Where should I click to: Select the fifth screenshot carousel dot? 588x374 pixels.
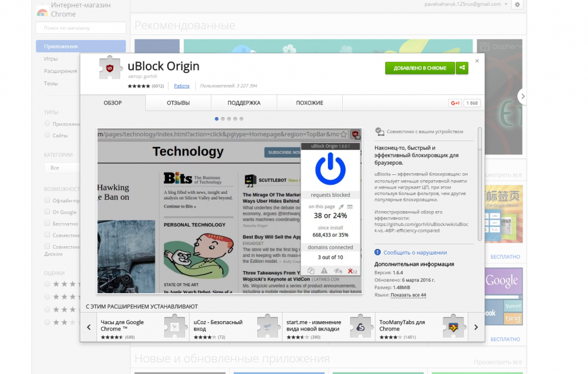(x=241, y=119)
